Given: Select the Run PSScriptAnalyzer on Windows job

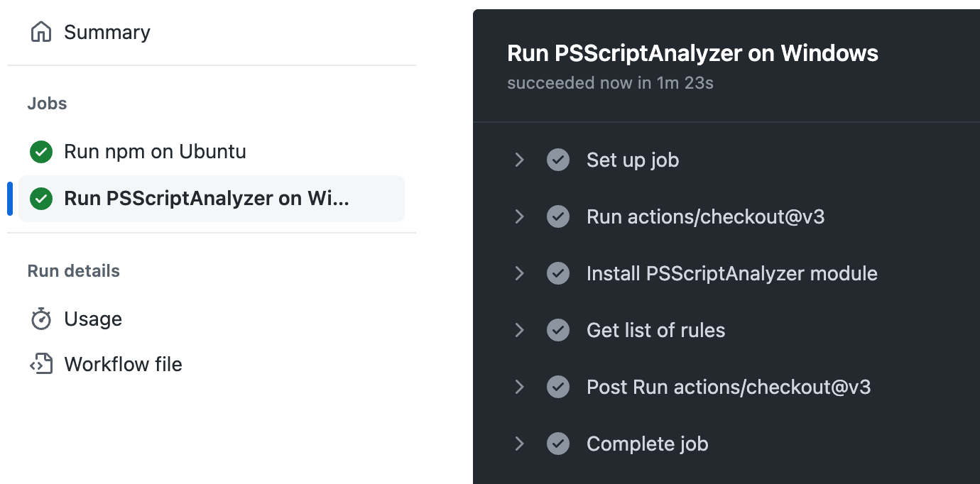Looking at the screenshot, I should 206,199.
